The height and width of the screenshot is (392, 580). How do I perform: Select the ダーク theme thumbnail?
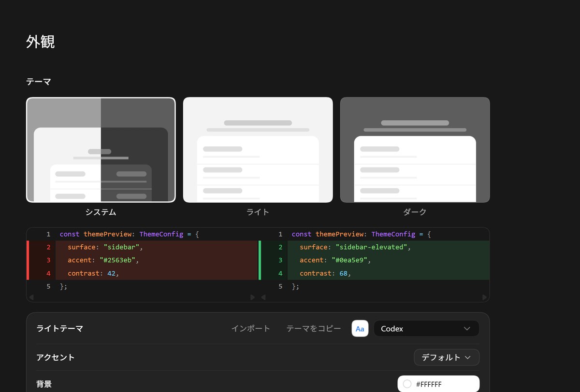click(x=415, y=150)
